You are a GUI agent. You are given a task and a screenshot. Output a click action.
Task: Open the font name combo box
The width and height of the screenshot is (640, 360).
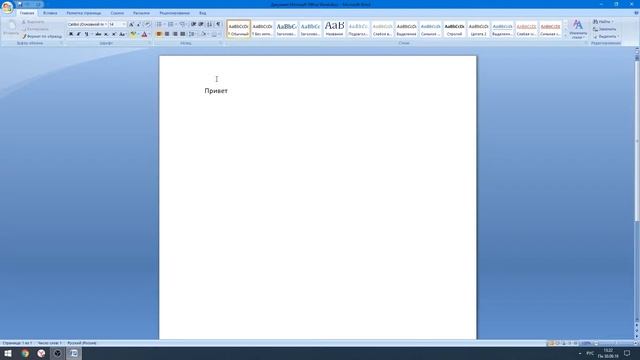tap(87, 24)
